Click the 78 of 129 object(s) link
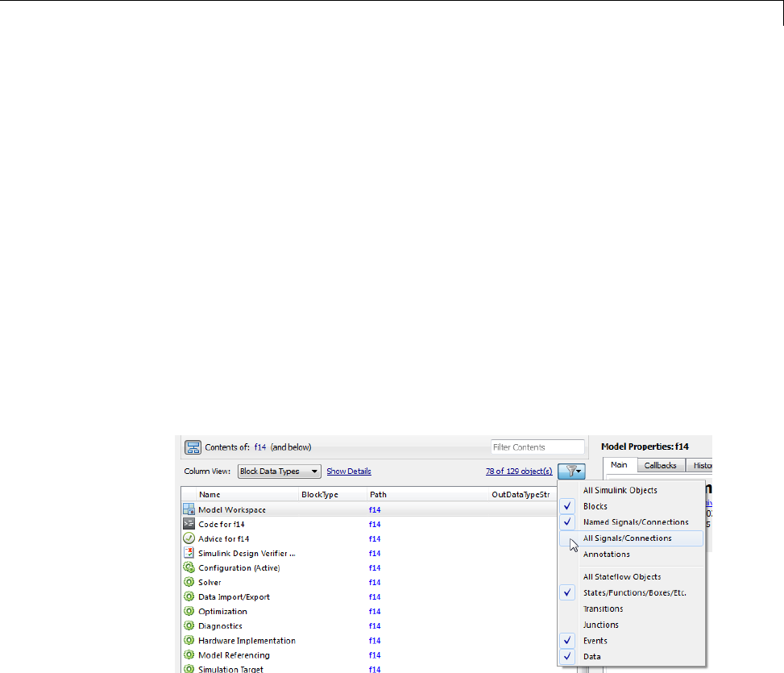The image size is (784, 673). click(519, 471)
